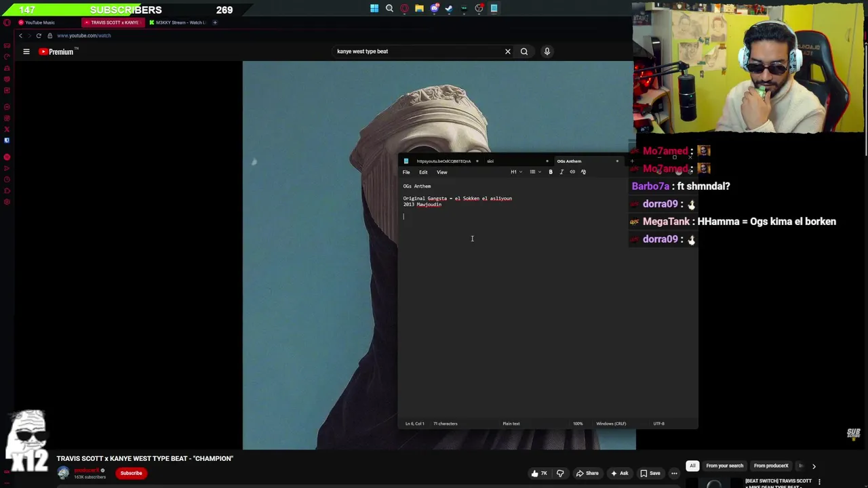Screen dimensions: 868x488
Task: Click the www.youtube.com/watch address bar
Action: [x=83, y=35]
